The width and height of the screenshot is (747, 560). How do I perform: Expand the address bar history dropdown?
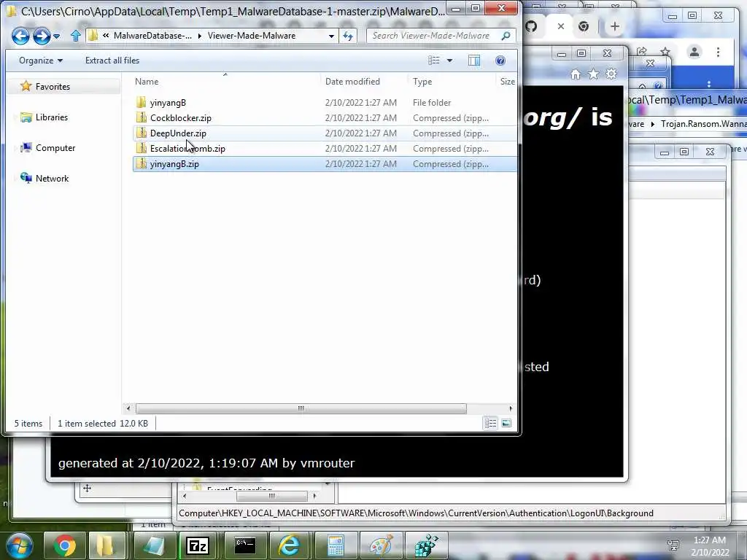click(331, 36)
